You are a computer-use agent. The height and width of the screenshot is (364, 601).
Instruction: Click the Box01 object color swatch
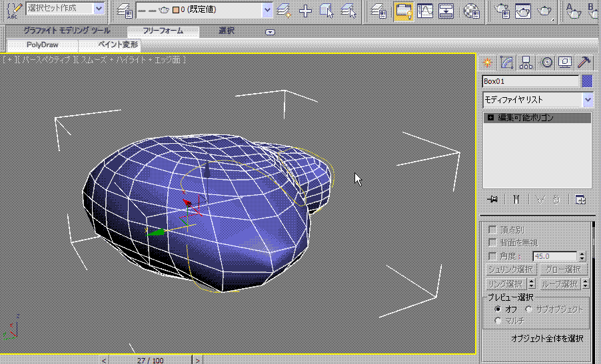pyautogui.click(x=586, y=81)
